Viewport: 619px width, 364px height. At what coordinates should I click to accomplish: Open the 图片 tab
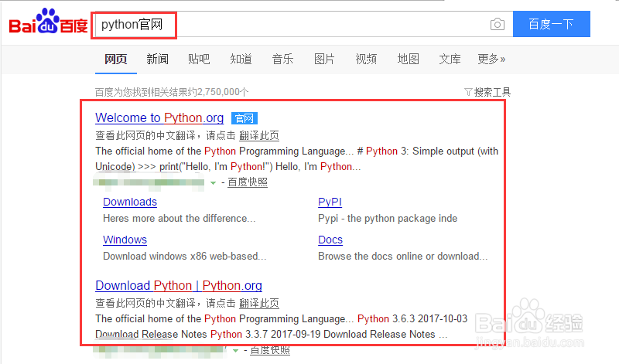(324, 60)
